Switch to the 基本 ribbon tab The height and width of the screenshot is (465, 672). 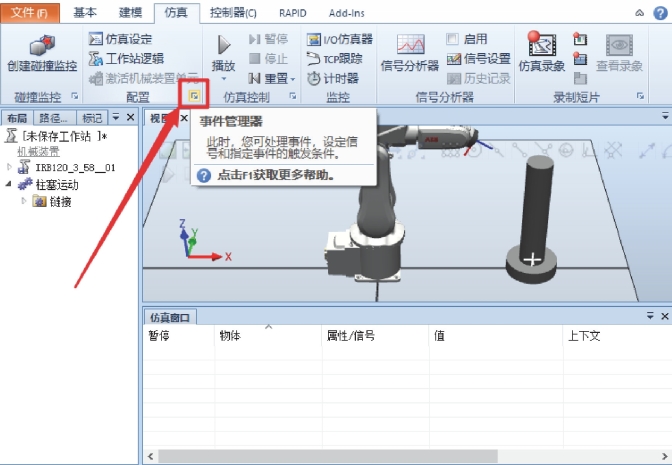(84, 12)
